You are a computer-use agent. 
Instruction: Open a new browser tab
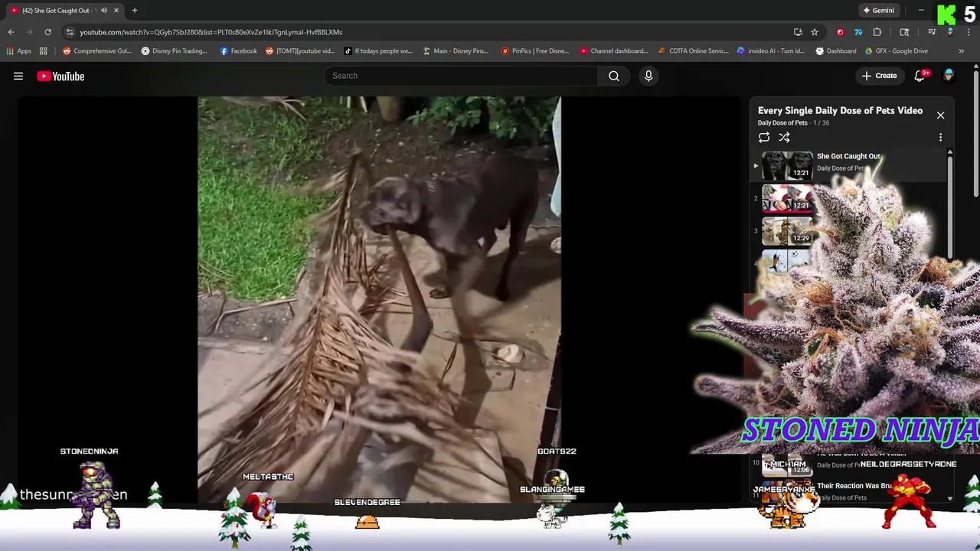134,11
